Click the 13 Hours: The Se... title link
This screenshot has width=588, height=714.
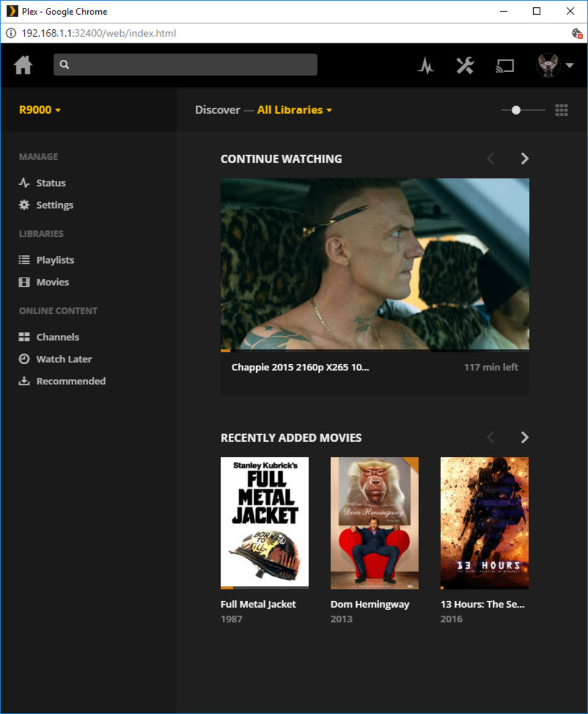click(x=482, y=604)
